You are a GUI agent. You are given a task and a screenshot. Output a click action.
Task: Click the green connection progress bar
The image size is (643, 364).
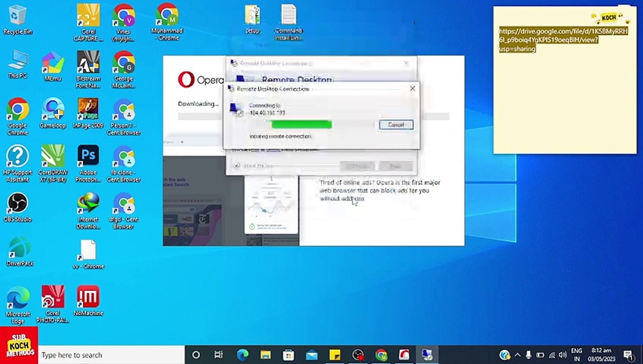[301, 124]
